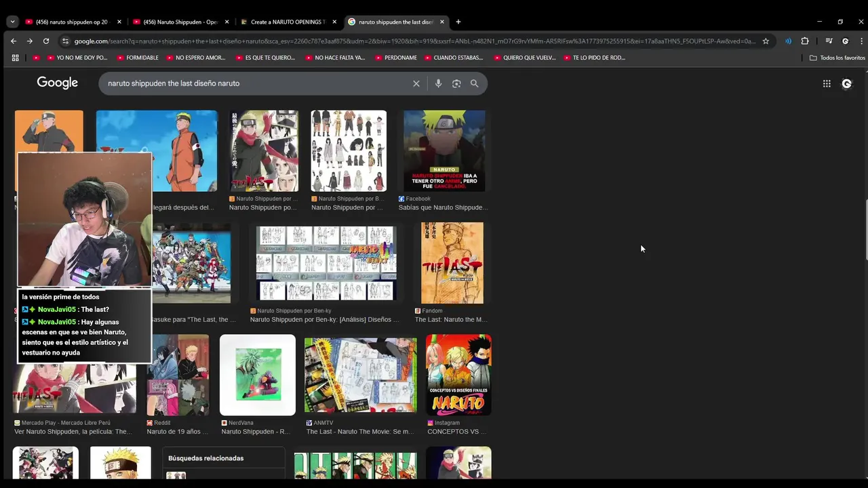This screenshot has height=488, width=868.
Task: Open ANMTV sketch collage image result
Action: click(x=361, y=375)
